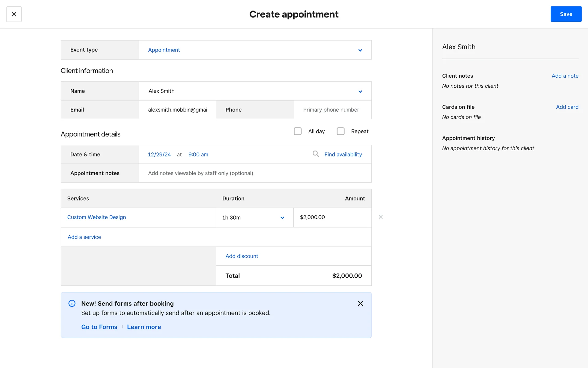
Task: Click the Find availability link
Action: pyautogui.click(x=343, y=155)
